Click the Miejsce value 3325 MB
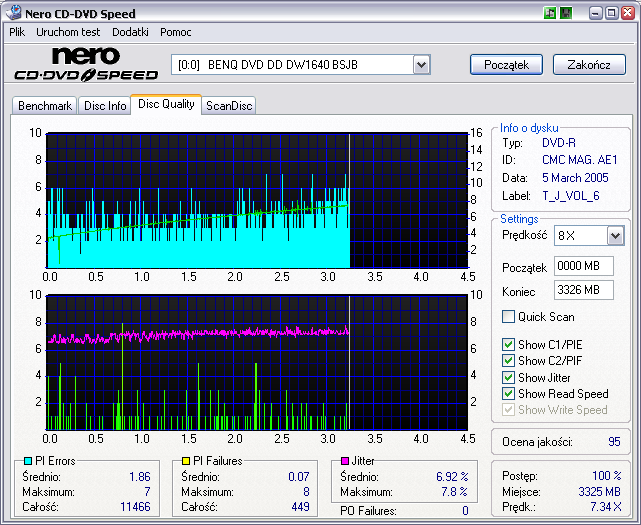641x525 pixels. pos(599,492)
